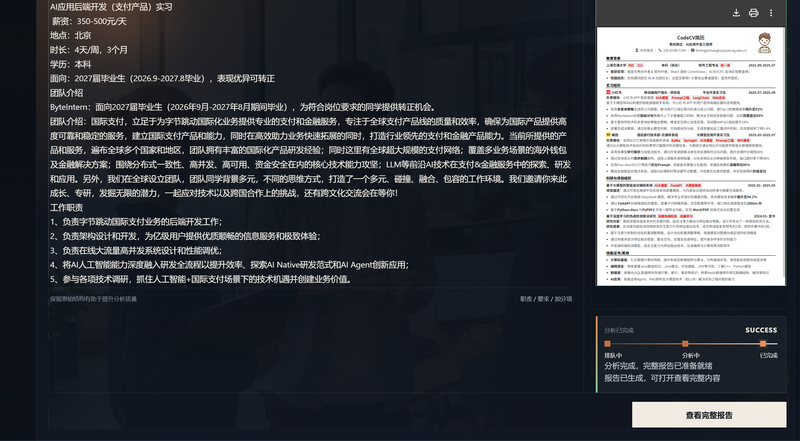Click duty item 4 about AI Native研发范式
800x441 pixels.
230,265
